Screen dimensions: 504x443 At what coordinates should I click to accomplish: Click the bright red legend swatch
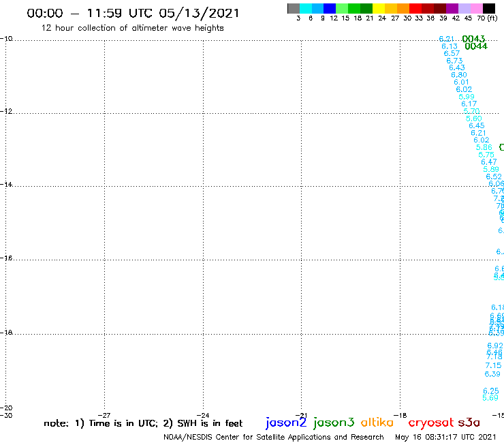pos(415,9)
